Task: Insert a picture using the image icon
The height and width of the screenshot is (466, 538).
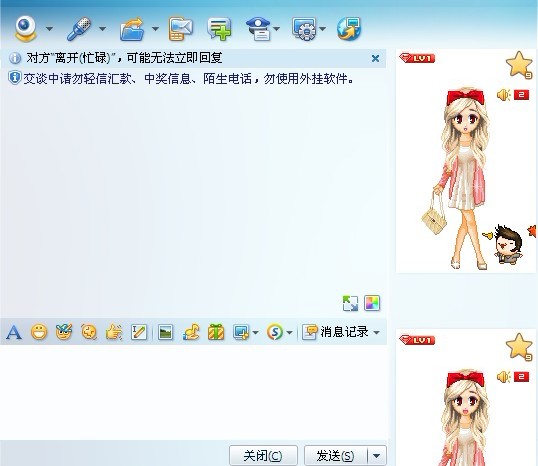Action: coord(165,332)
